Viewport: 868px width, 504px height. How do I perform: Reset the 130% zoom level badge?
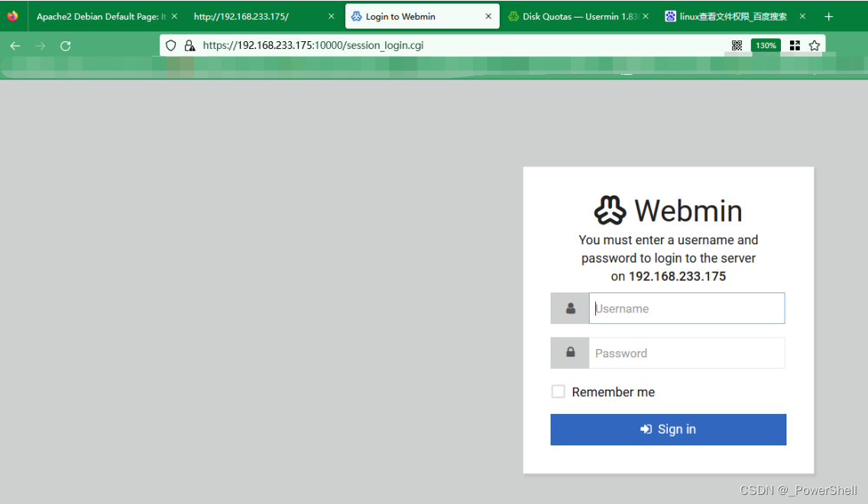tap(766, 45)
